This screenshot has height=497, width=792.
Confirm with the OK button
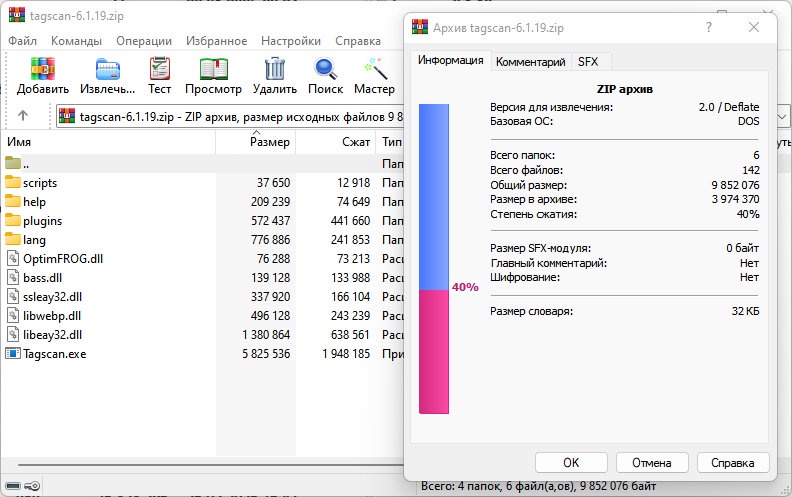click(571, 463)
